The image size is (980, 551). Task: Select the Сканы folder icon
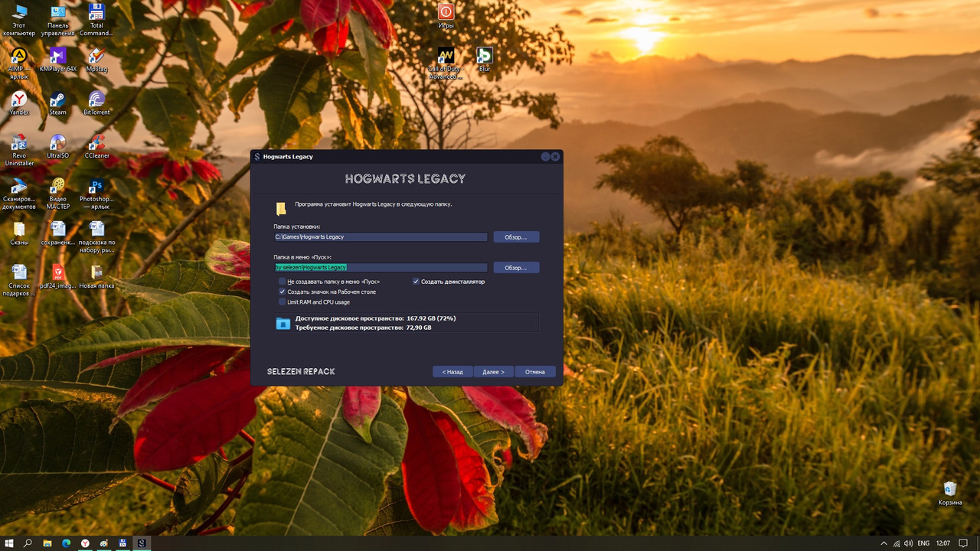tap(19, 233)
